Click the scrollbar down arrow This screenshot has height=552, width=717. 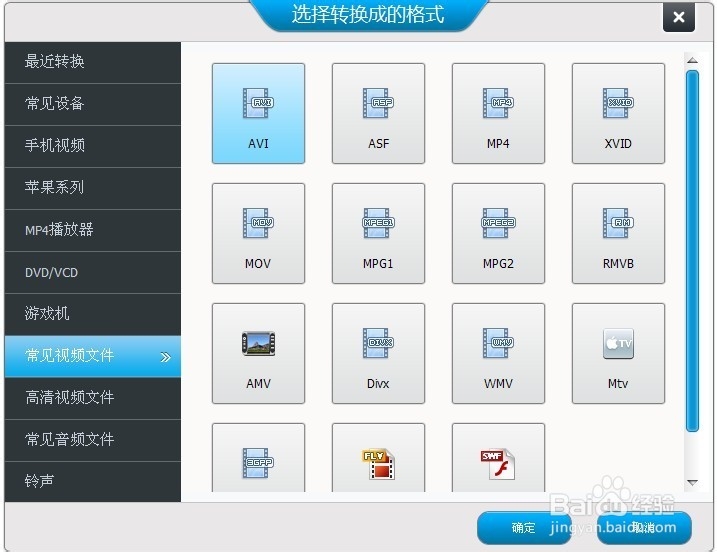tap(692, 482)
